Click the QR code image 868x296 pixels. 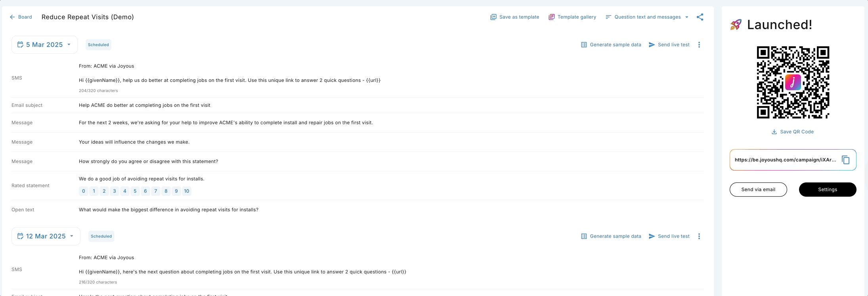(x=793, y=82)
